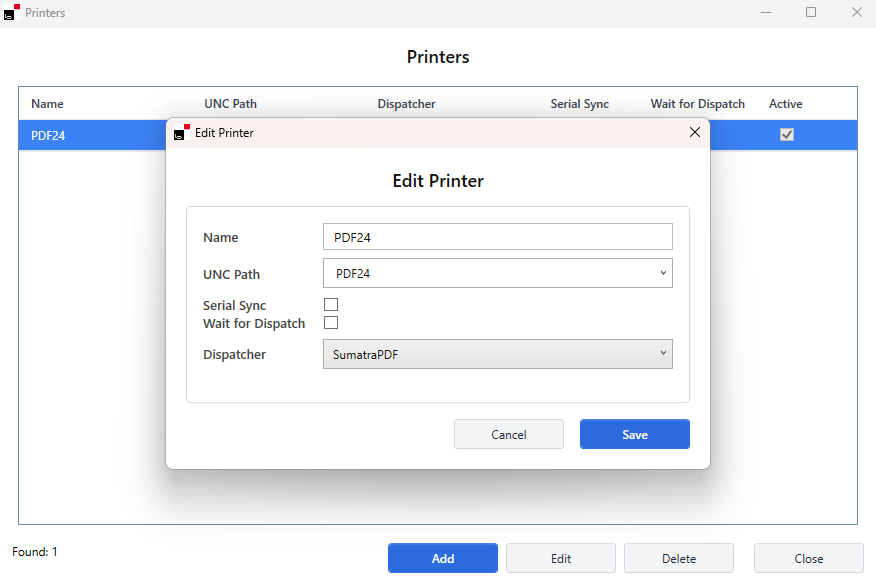876x586 pixels.
Task: Sort by the Name column header
Action: tap(47, 104)
